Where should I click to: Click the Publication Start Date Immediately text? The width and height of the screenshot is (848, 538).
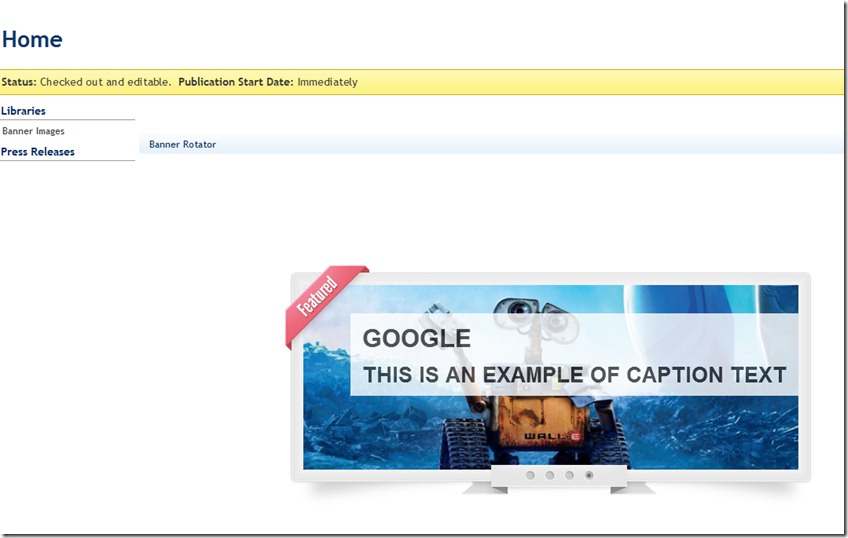click(x=268, y=82)
